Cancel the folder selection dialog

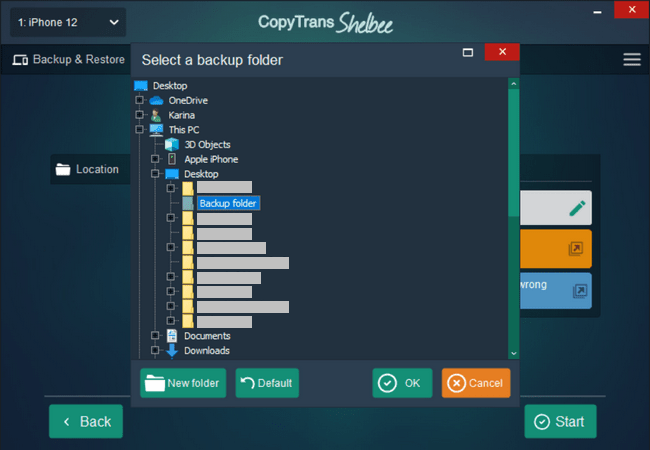(476, 383)
